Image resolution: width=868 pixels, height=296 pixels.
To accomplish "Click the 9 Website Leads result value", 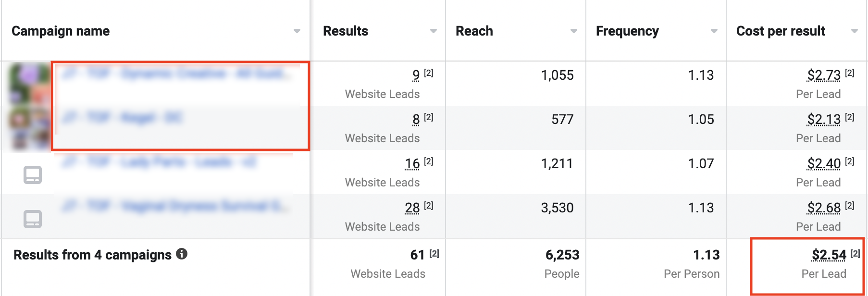I will [x=416, y=75].
